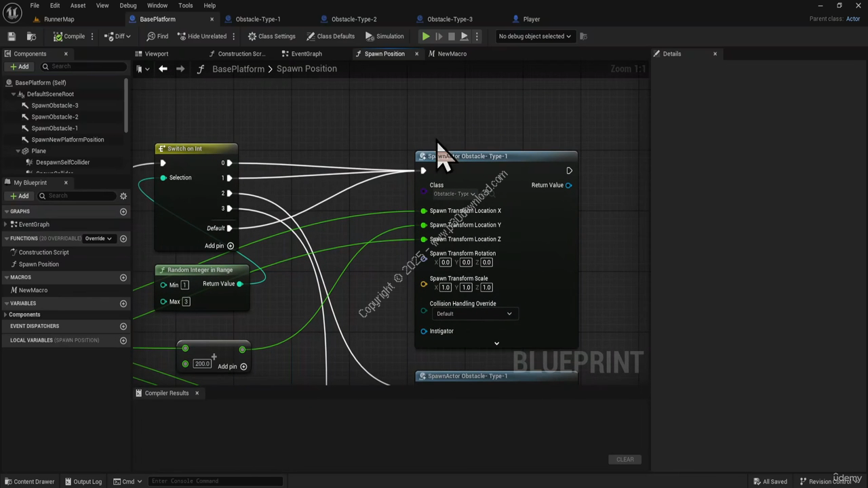Add new local variable plus icon
This screenshot has height=488, width=868.
click(x=123, y=340)
